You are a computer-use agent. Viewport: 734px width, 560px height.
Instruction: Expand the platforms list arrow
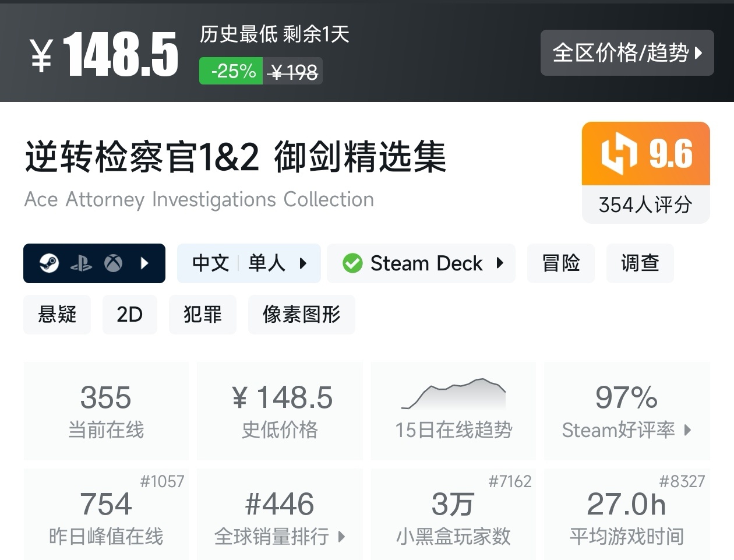point(145,263)
